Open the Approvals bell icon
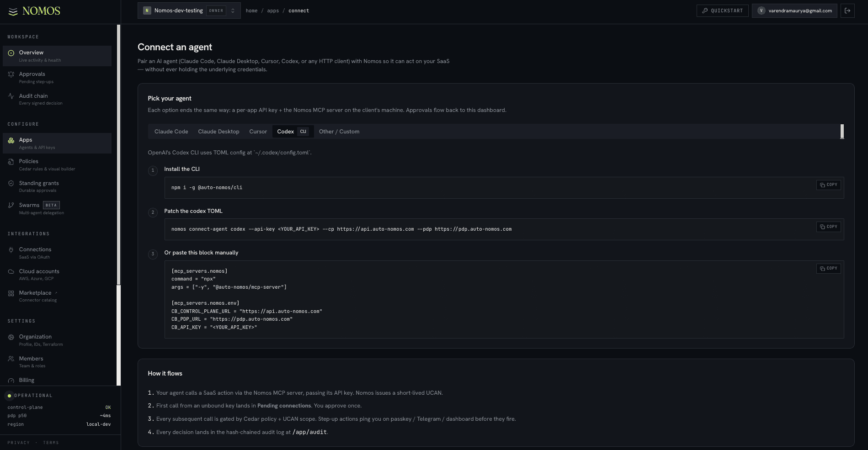The image size is (868, 450). tap(11, 74)
